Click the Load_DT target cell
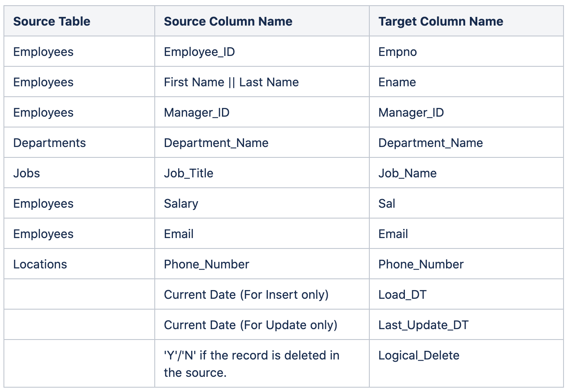This screenshot has height=392, width=567. (x=402, y=294)
